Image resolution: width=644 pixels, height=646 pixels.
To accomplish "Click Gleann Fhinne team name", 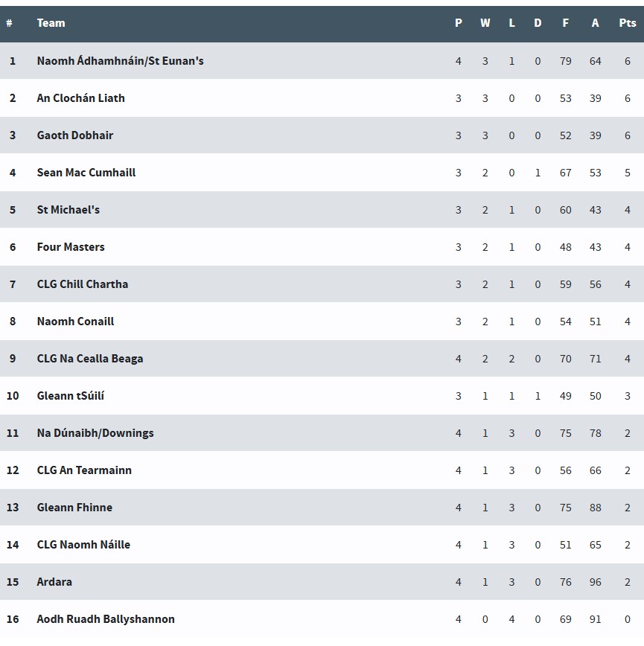I will [74, 508].
